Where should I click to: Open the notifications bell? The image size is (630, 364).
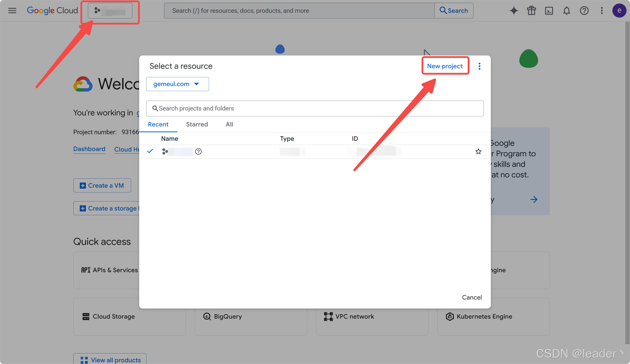click(566, 11)
